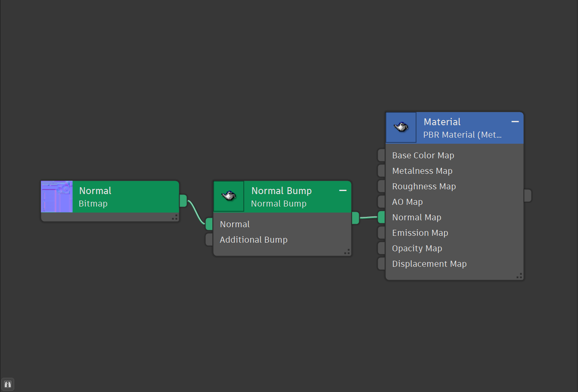Select the Normal Bump node title

(x=281, y=191)
